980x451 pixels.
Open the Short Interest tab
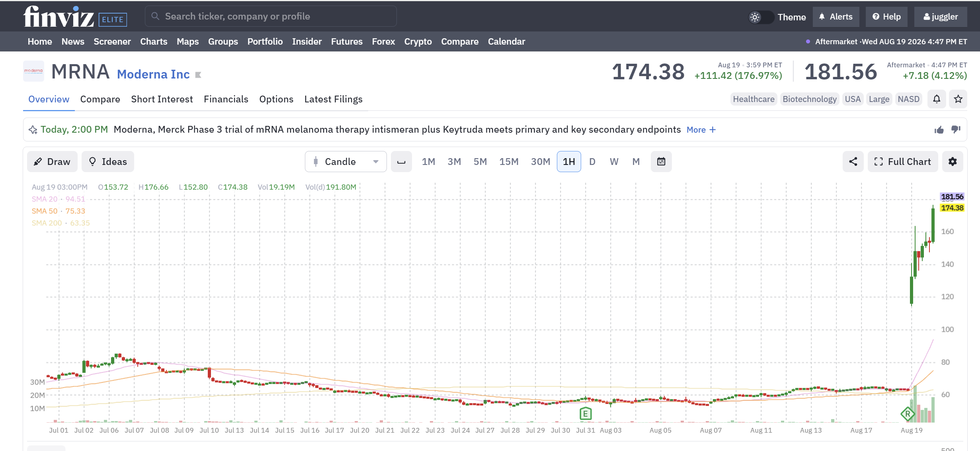(162, 99)
